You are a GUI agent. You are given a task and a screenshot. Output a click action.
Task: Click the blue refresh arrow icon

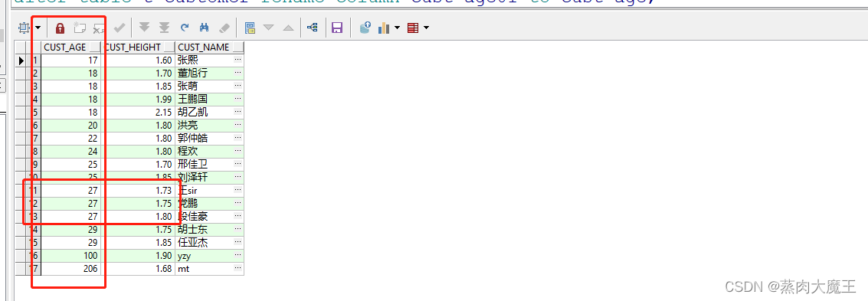coord(185,27)
